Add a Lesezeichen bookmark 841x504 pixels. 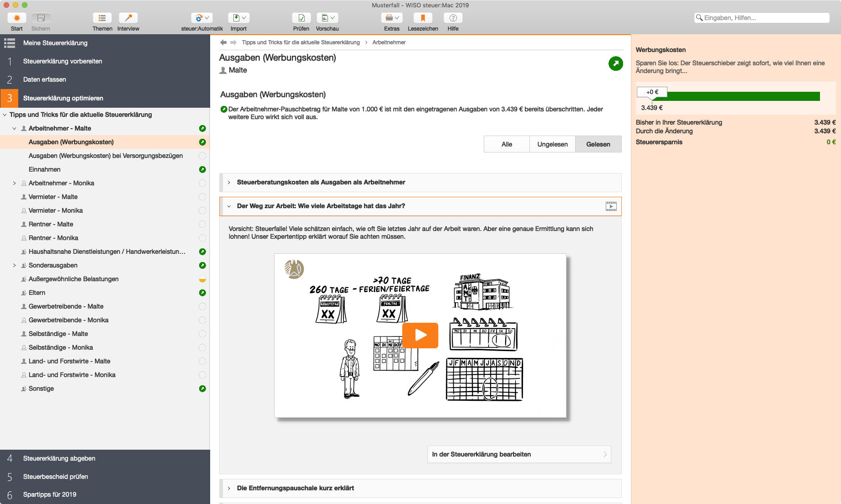point(423,18)
